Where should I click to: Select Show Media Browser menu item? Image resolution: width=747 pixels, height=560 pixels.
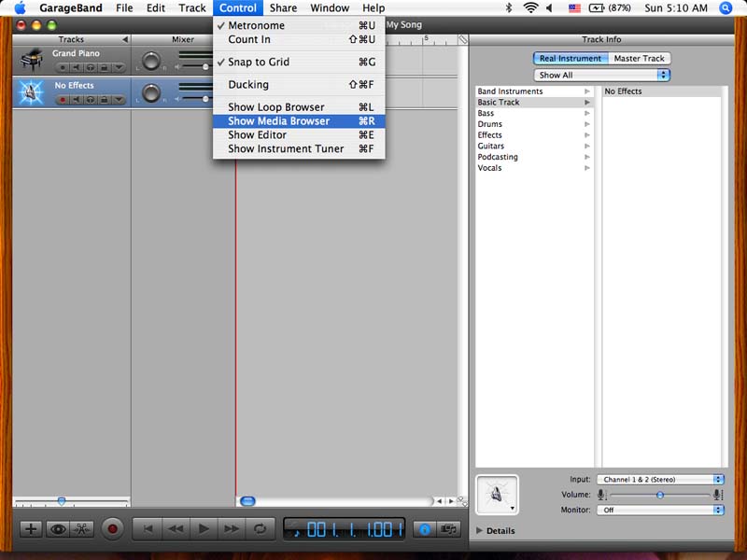point(299,121)
